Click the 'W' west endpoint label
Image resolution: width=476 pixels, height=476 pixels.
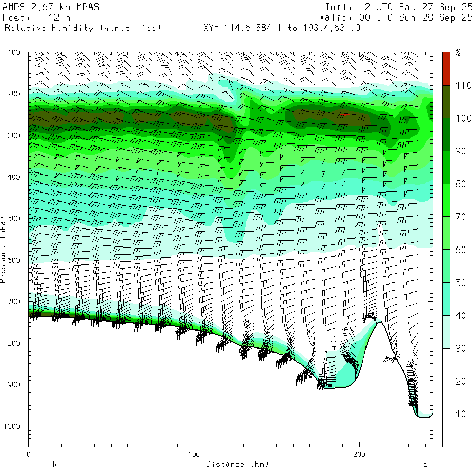pos(54,464)
